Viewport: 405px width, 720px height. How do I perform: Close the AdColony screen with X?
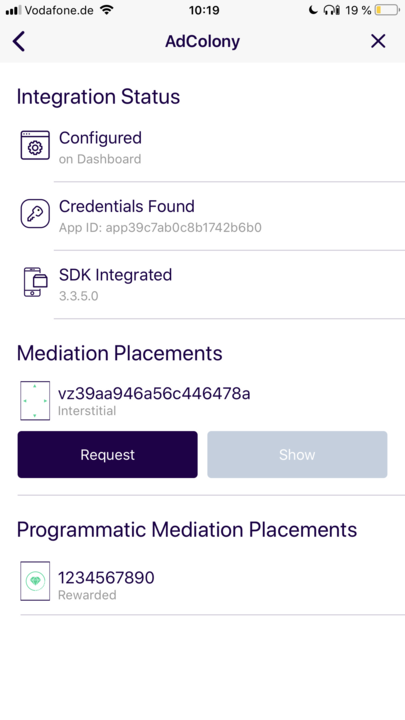point(378,41)
